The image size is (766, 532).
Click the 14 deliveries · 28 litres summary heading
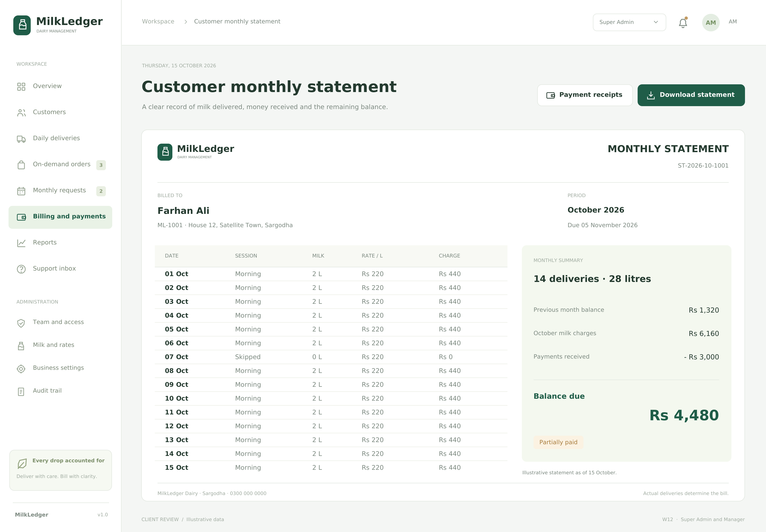592,279
